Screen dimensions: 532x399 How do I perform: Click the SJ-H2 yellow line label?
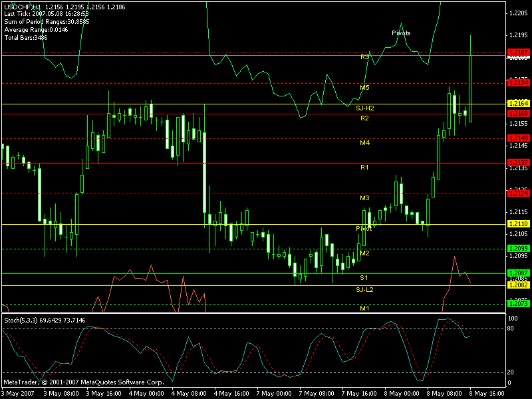click(x=365, y=108)
